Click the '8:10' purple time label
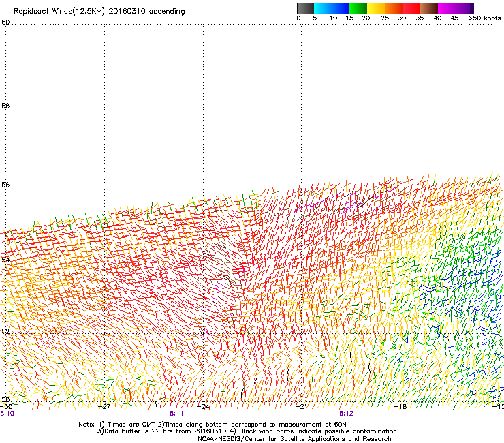 point(7,414)
